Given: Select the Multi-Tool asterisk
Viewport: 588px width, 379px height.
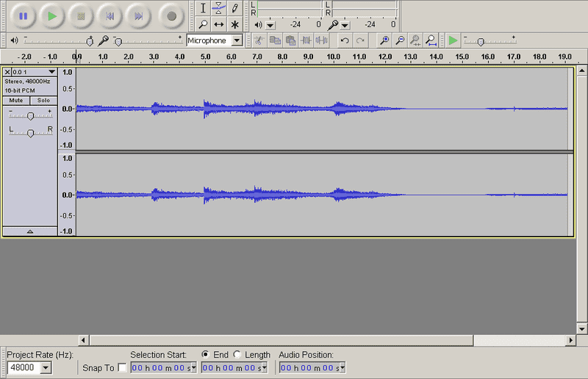Looking at the screenshot, I should click(234, 25).
